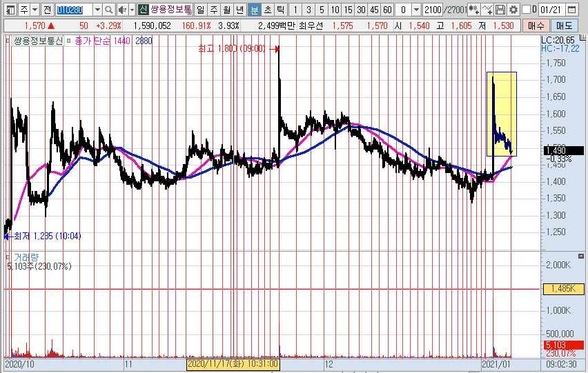Select the 60 minute interval tab
Screen dimensions: 588x373
[387, 10]
